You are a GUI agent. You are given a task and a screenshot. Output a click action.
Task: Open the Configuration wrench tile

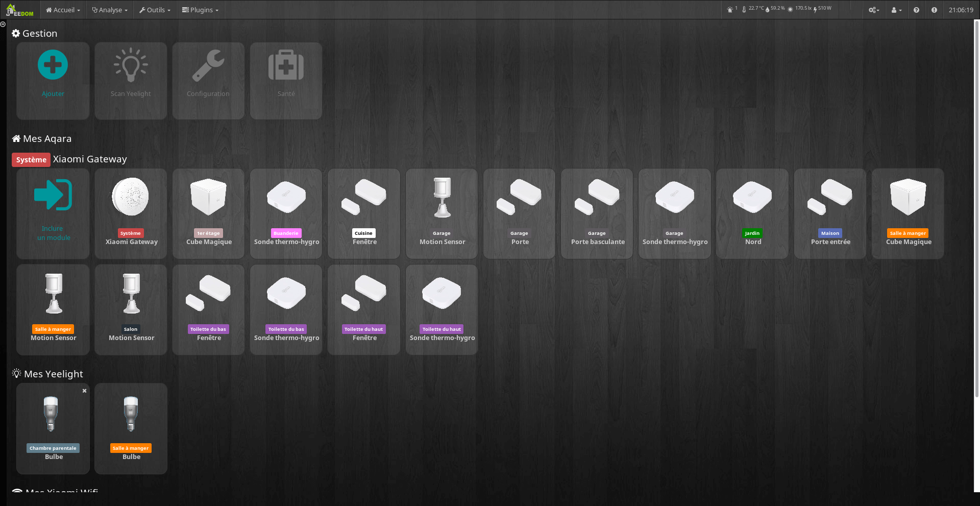[208, 81]
